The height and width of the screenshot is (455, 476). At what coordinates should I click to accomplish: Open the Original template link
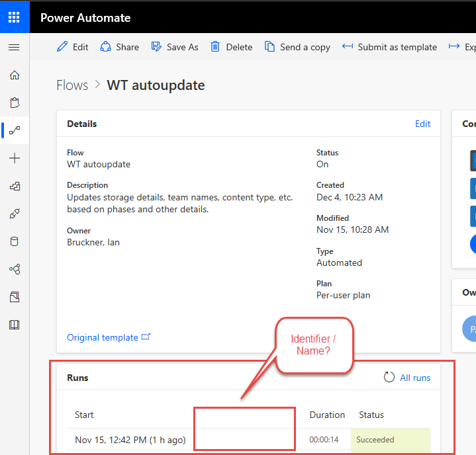(109, 337)
